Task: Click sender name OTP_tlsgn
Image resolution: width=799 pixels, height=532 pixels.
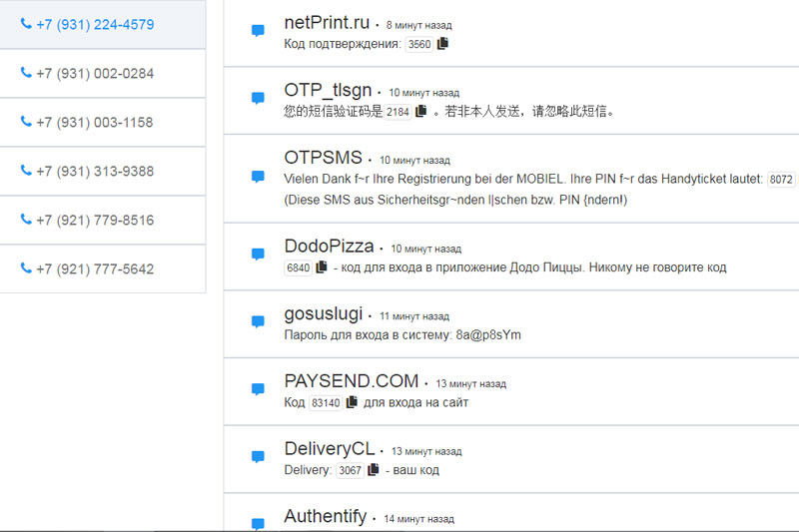Action: [x=328, y=90]
